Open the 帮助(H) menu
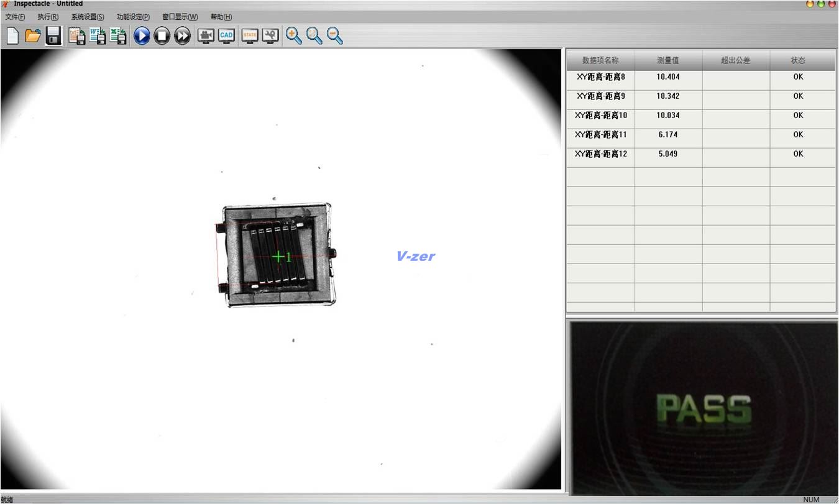Viewport: 839px width, 504px height. click(x=221, y=17)
